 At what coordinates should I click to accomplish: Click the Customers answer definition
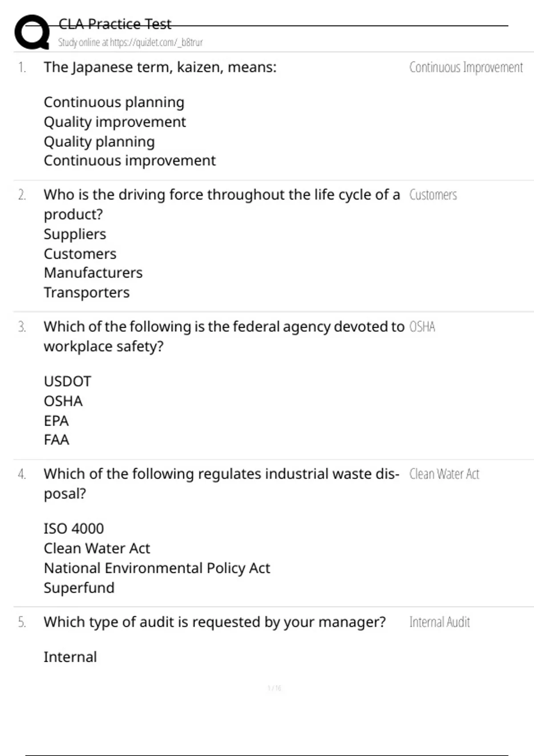433,195
